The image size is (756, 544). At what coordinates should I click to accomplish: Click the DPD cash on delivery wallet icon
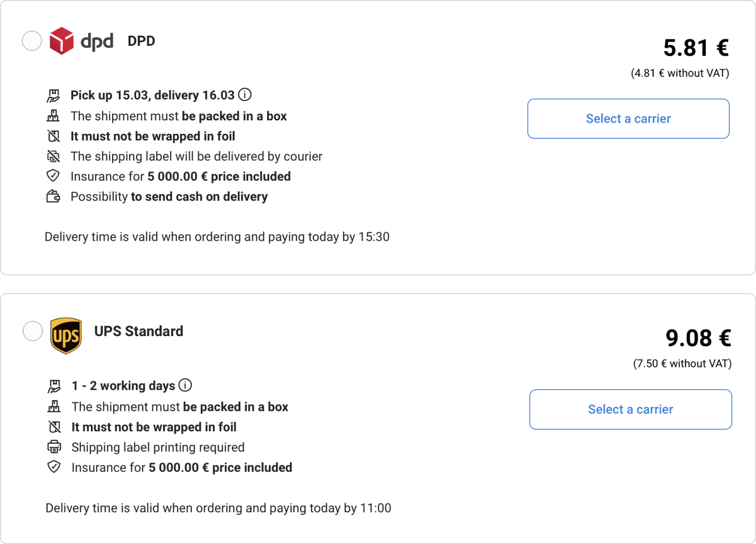point(53,196)
